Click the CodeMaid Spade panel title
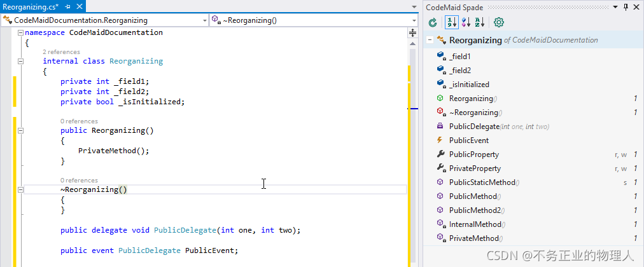Screen dimensions: 644x267 454,8
